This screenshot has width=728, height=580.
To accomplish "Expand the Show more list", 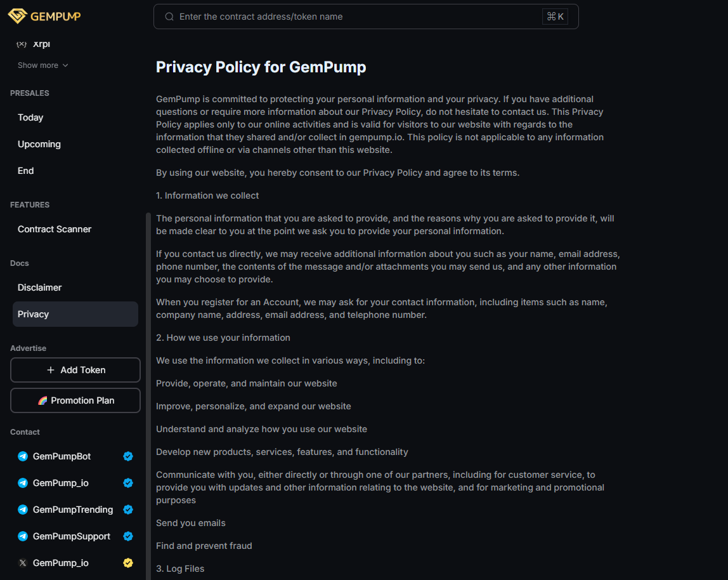I will point(42,65).
